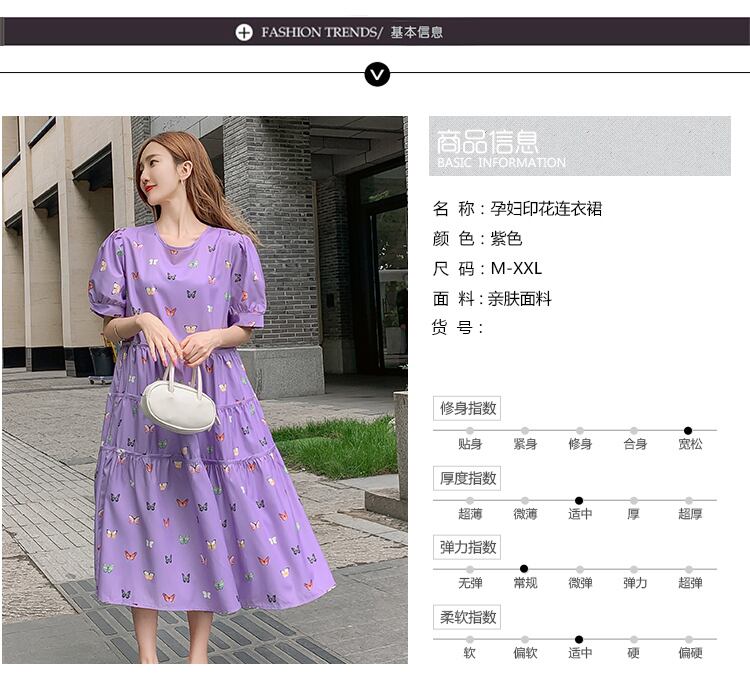Select the 无弹 dot on elasticity scale
750x691 pixels.
pyautogui.click(x=470, y=570)
